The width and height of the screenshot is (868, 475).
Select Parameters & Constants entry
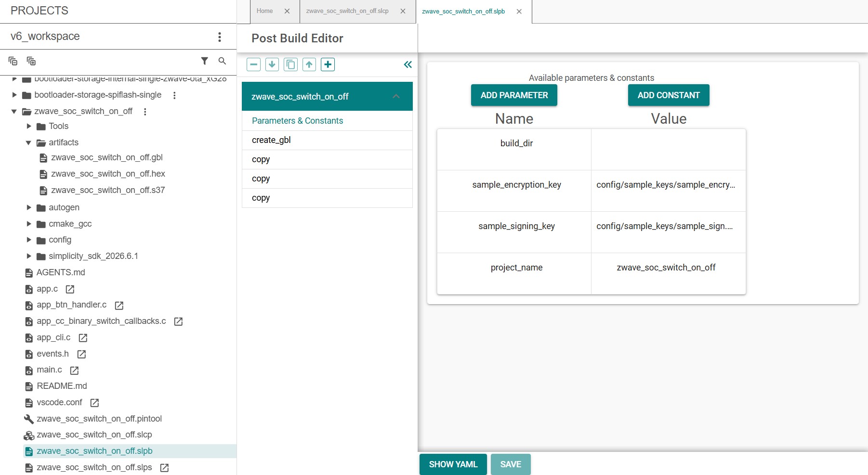tap(327, 121)
